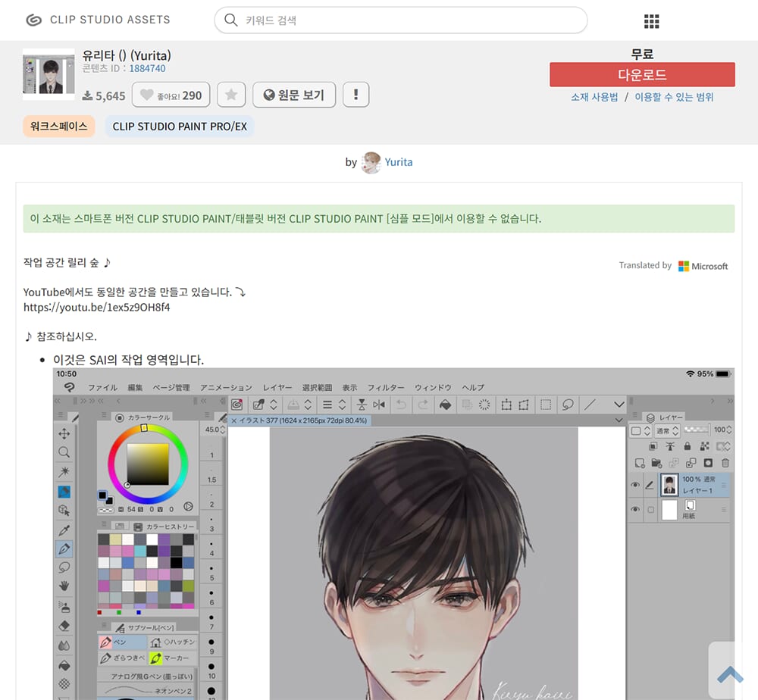Open the apps grid menu icon
The image size is (758, 700).
(x=651, y=21)
